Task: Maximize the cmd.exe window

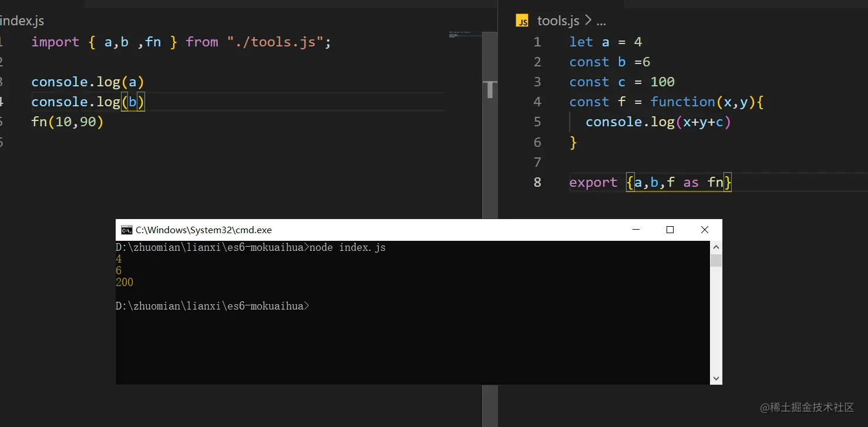Action: point(670,230)
